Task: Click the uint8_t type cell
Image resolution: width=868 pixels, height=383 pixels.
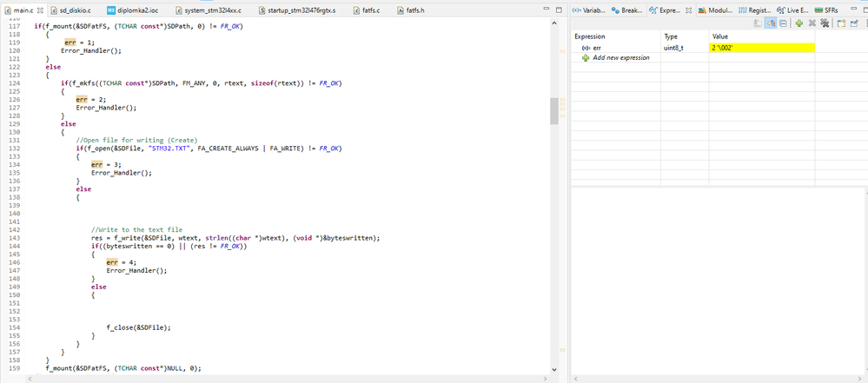Action: point(685,48)
